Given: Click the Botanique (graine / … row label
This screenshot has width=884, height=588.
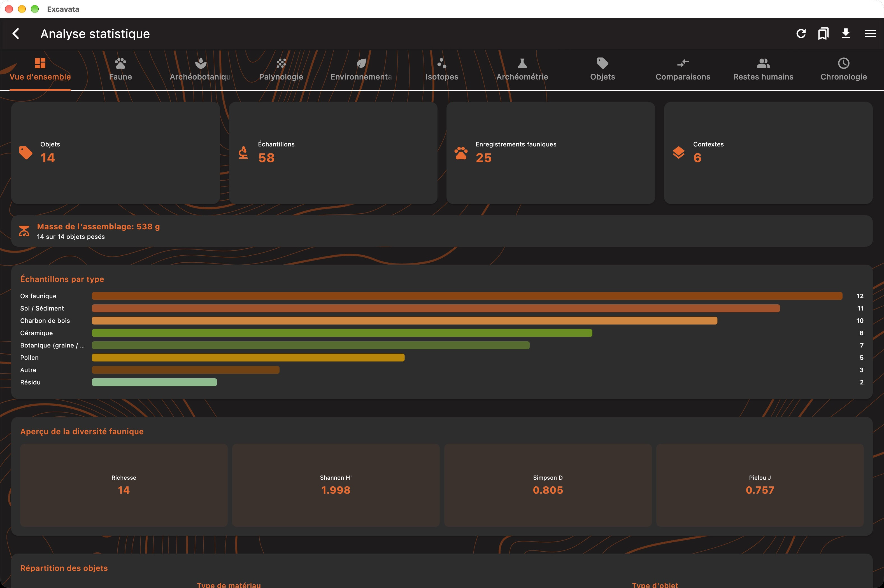Looking at the screenshot, I should [x=52, y=345].
